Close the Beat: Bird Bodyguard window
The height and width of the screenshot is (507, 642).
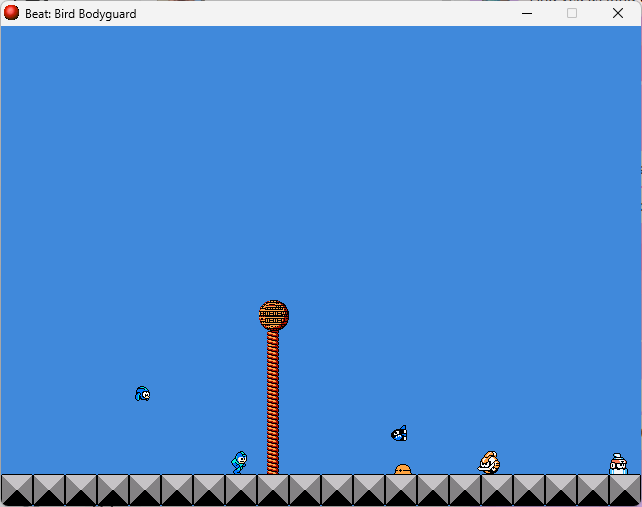618,14
